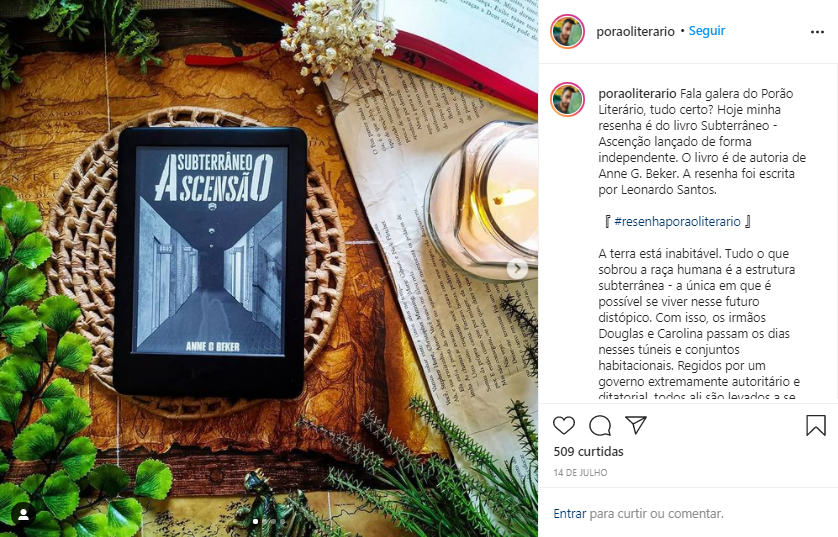Open the three-dot more options menu
The image size is (838, 537).
pyautogui.click(x=817, y=32)
